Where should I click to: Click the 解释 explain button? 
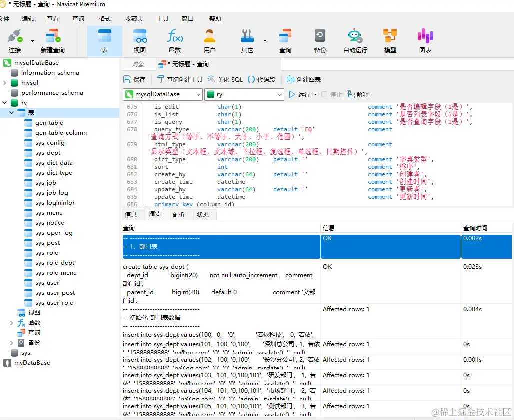[358, 95]
